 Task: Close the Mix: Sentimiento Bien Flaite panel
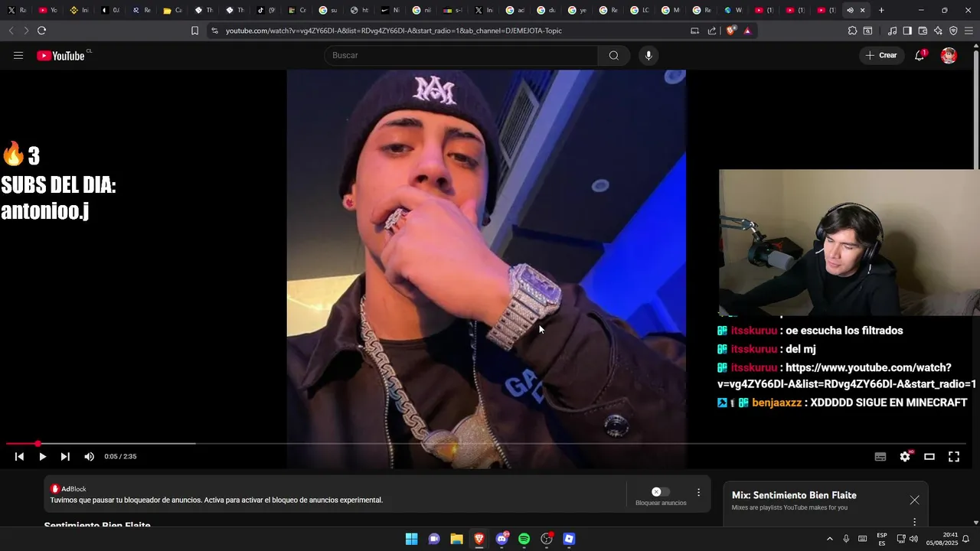point(914,500)
